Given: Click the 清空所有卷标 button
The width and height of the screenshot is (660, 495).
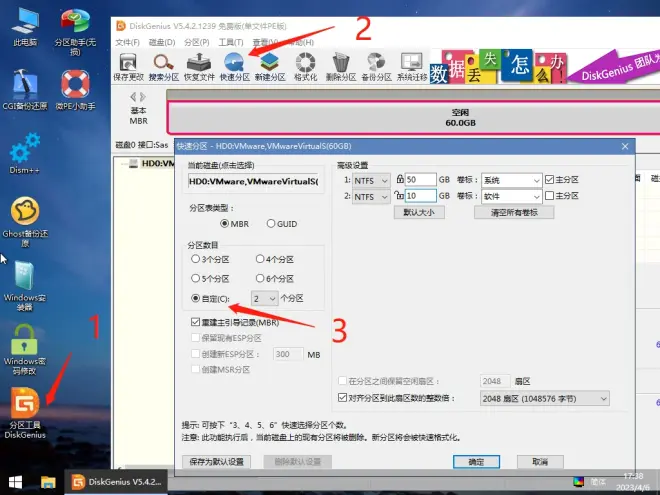Looking at the screenshot, I should [x=514, y=212].
